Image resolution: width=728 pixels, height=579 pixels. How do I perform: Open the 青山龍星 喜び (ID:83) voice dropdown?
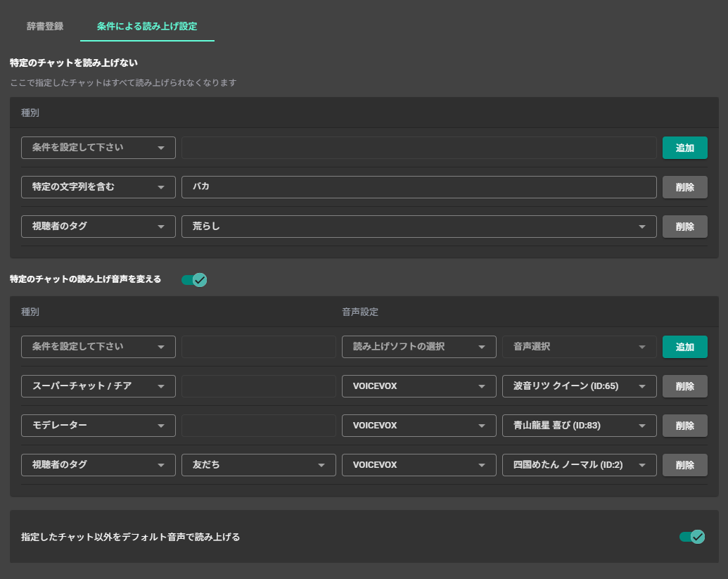point(579,426)
